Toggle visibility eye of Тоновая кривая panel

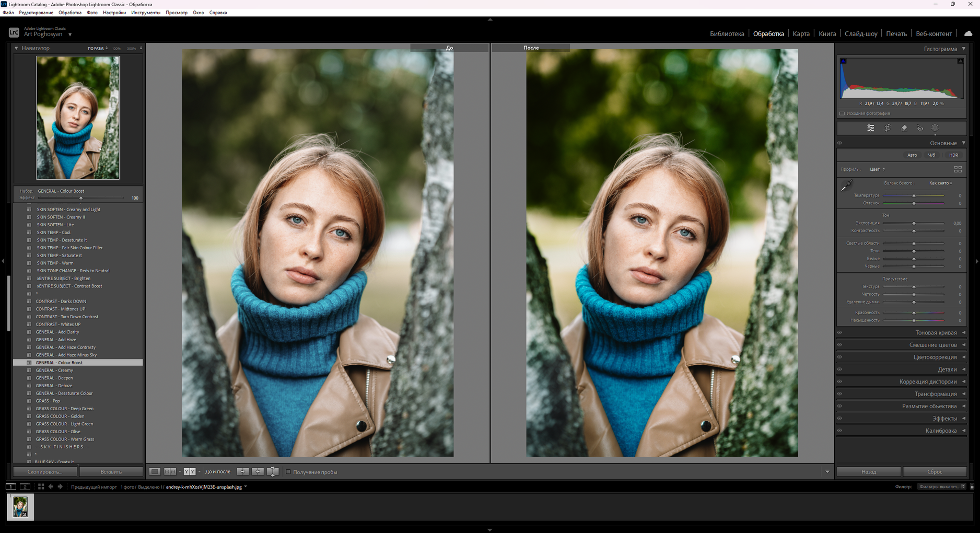point(840,333)
